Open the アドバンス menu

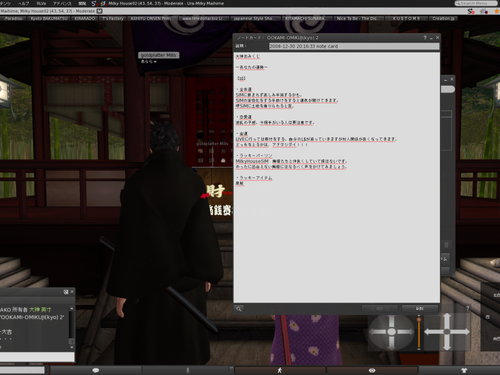tap(62, 3)
